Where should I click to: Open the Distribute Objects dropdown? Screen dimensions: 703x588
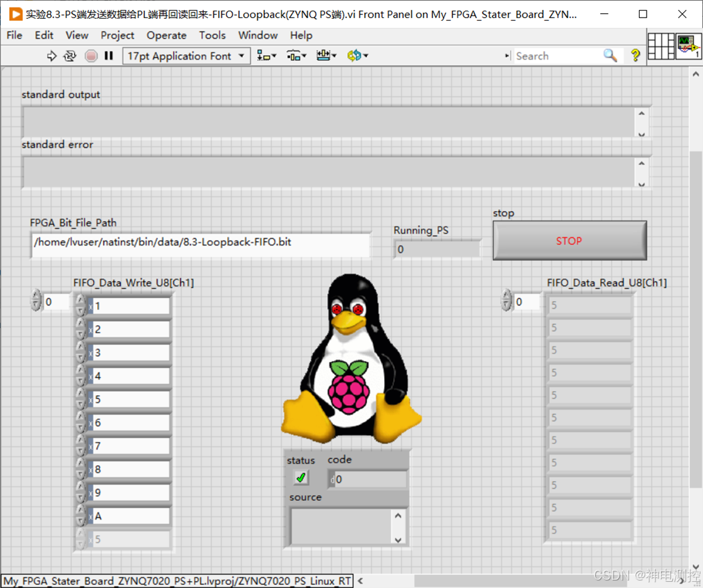coord(296,56)
